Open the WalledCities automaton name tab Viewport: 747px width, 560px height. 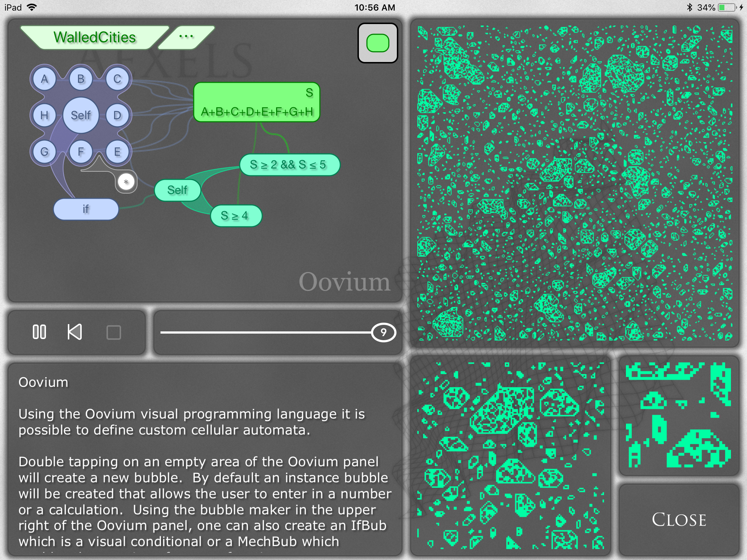95,37
